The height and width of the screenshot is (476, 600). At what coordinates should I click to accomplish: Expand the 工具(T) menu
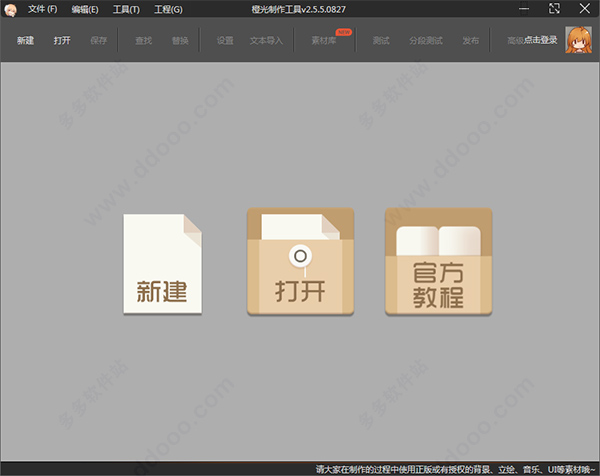tap(126, 9)
